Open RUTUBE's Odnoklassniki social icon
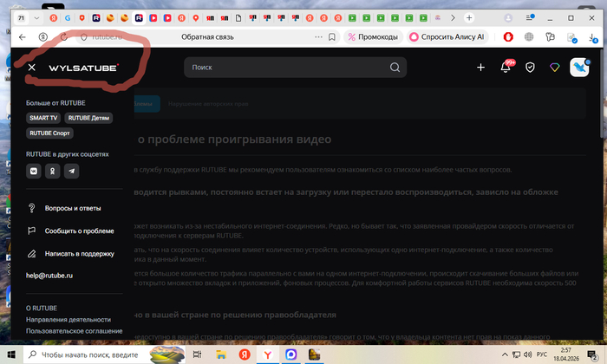 [52, 171]
